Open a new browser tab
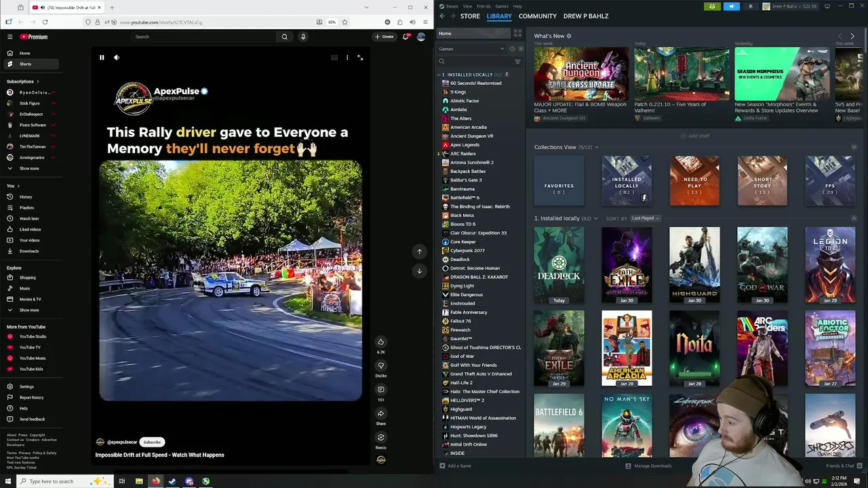 coord(112,7)
